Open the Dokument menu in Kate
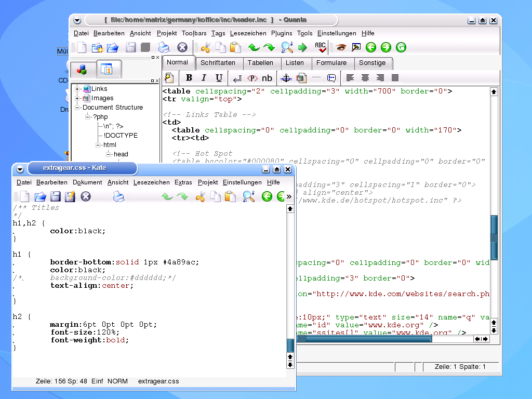532x399 pixels. click(x=87, y=182)
